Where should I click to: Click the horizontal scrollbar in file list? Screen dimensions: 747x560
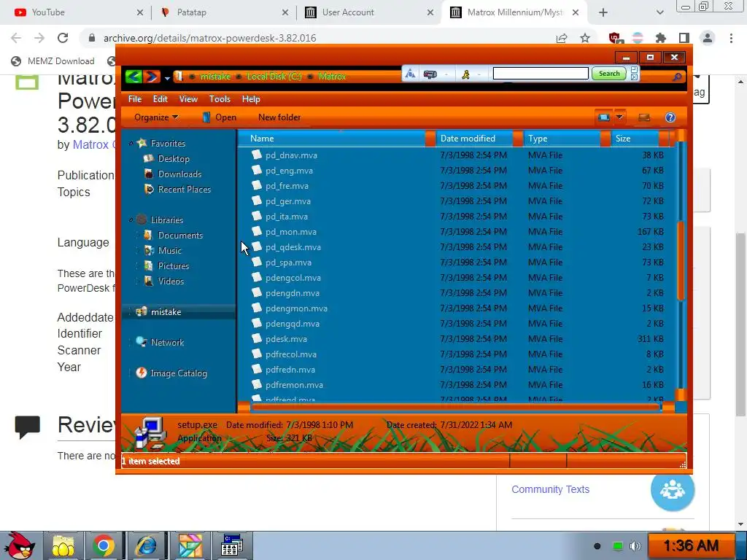click(x=455, y=407)
